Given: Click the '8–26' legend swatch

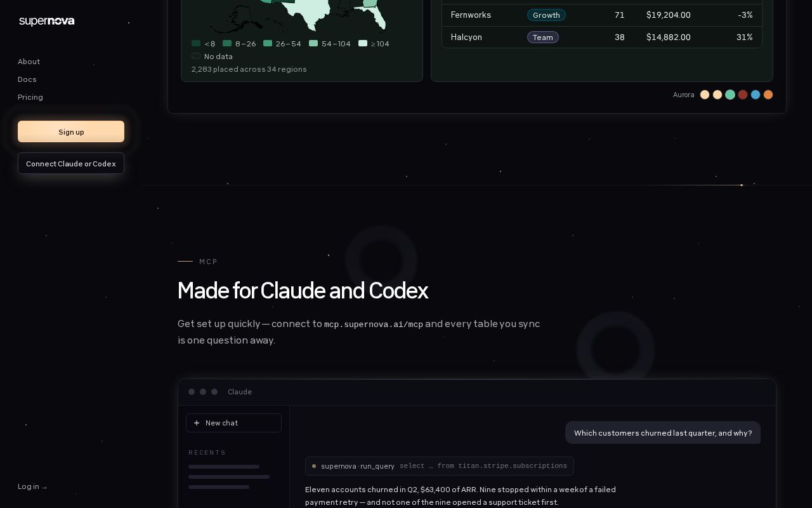Looking at the screenshot, I should [227, 43].
